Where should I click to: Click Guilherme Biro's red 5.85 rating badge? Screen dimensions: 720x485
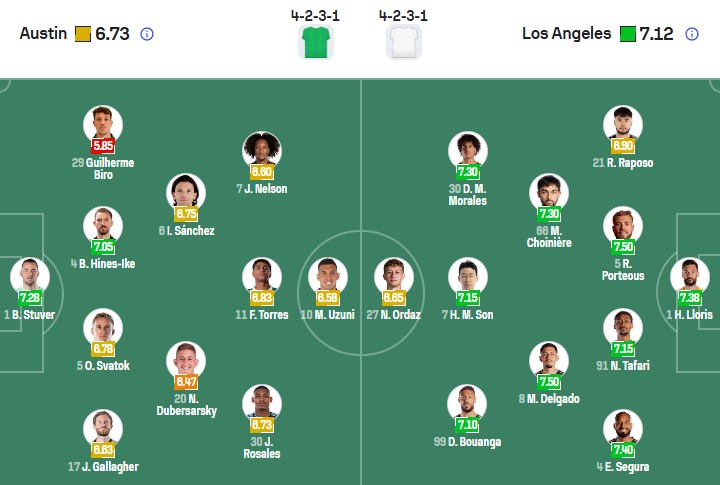tap(102, 145)
